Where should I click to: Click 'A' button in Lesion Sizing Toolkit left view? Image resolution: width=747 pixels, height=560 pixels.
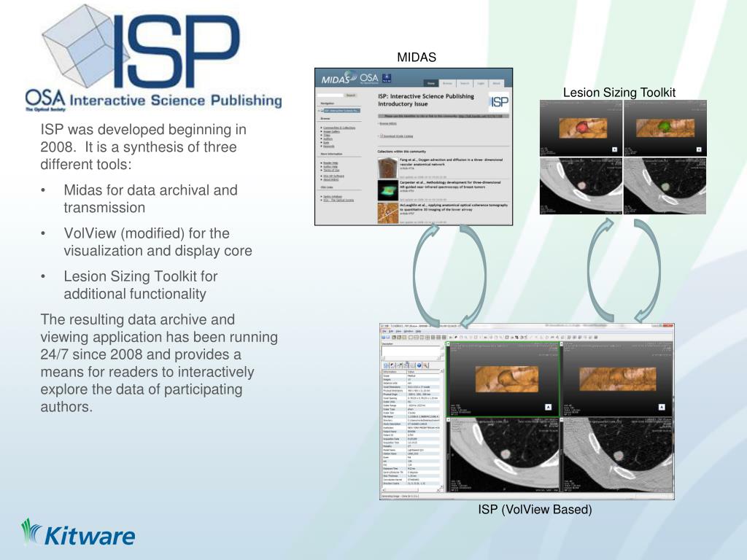click(614, 149)
